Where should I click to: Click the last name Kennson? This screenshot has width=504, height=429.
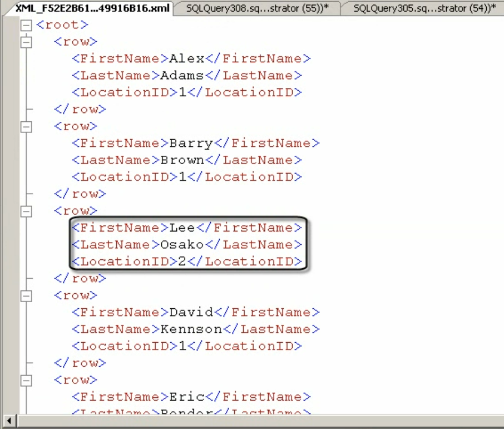[191, 329]
